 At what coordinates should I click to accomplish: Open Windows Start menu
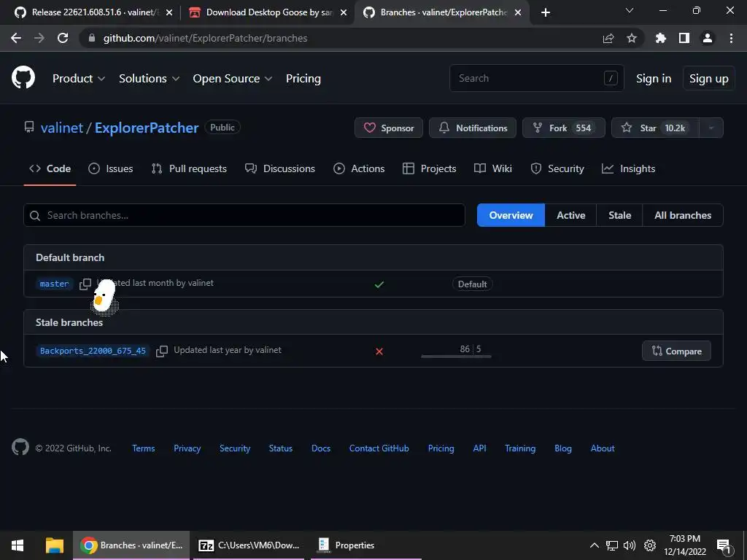click(x=18, y=545)
